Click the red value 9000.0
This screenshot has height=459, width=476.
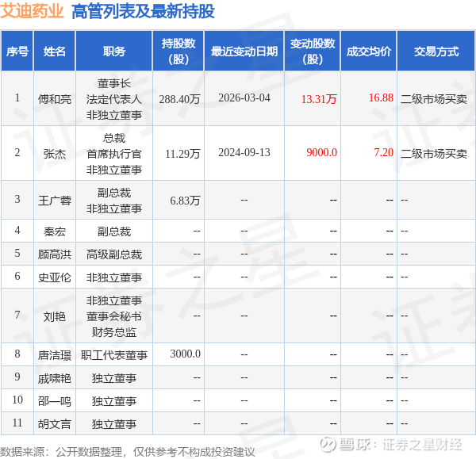tap(321, 152)
